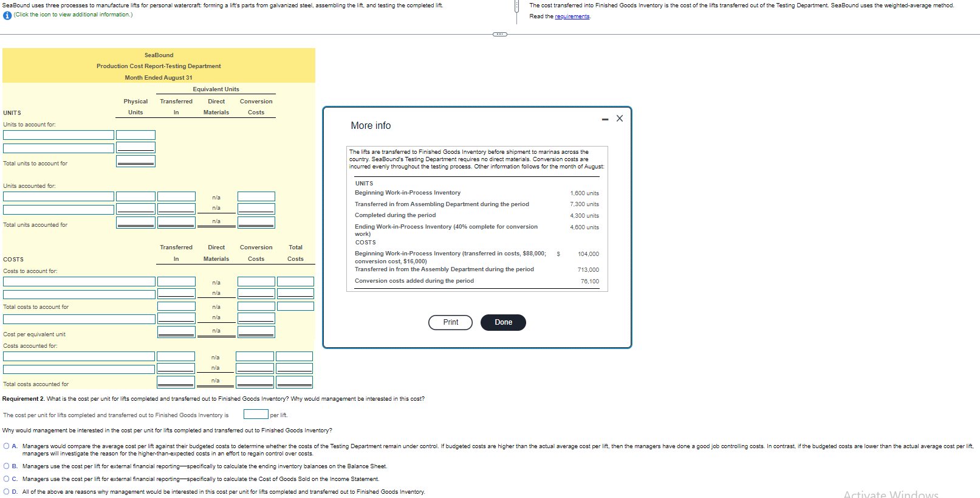Open the requirements link

pyautogui.click(x=572, y=16)
